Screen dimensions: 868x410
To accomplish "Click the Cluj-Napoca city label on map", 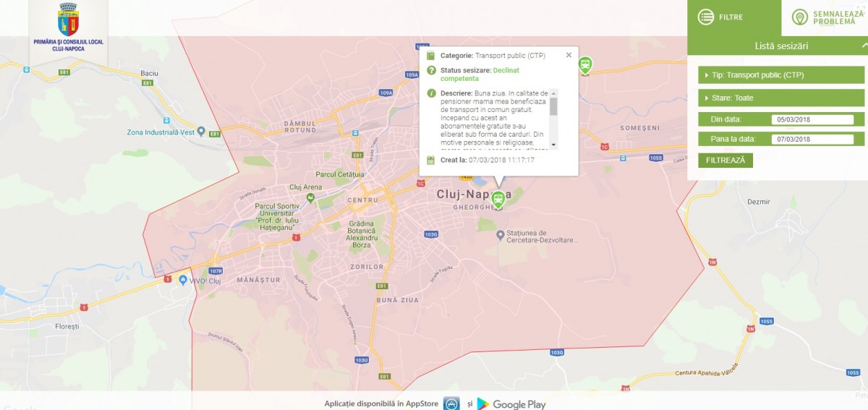I will coord(474,195).
